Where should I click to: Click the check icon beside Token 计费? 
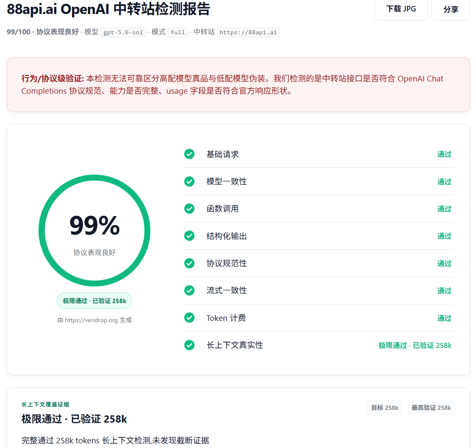pos(189,318)
